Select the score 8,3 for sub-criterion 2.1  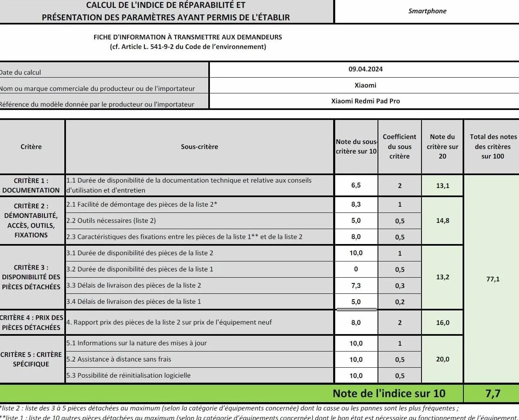point(356,204)
